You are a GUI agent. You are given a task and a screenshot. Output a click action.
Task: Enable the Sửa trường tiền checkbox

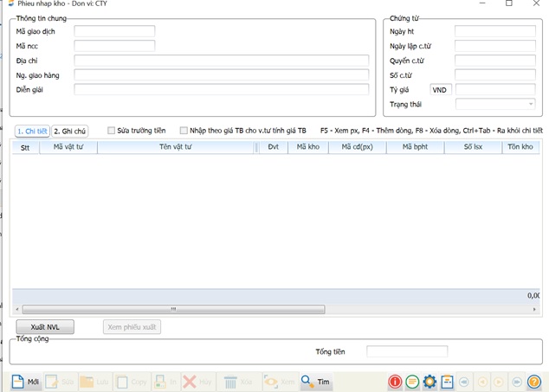(111, 131)
